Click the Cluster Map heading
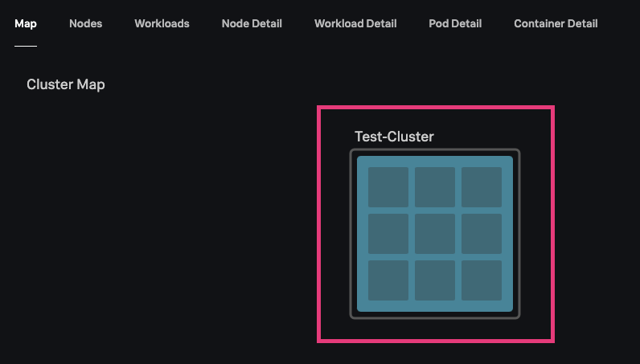 66,84
